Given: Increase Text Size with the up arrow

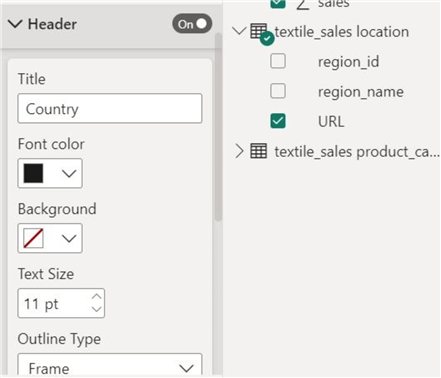Looking at the screenshot, I should [97, 296].
